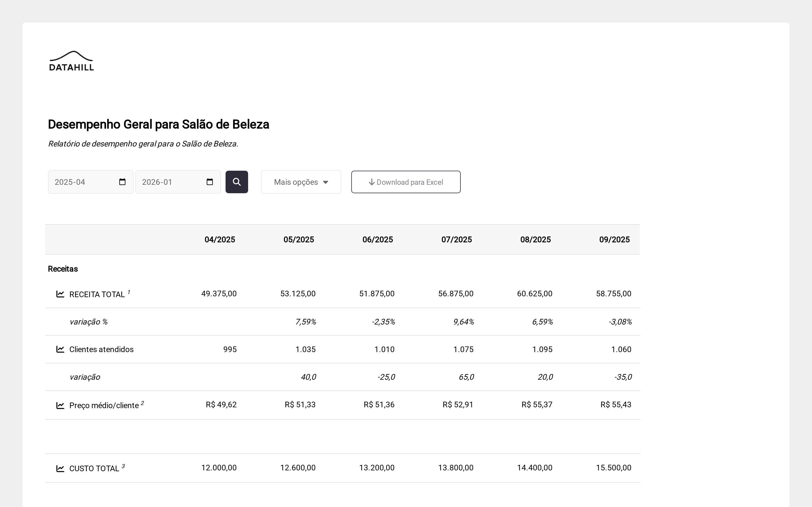This screenshot has height=507, width=812.
Task: Click the chart icon for Preço médio/cliente
Action: tap(60, 405)
